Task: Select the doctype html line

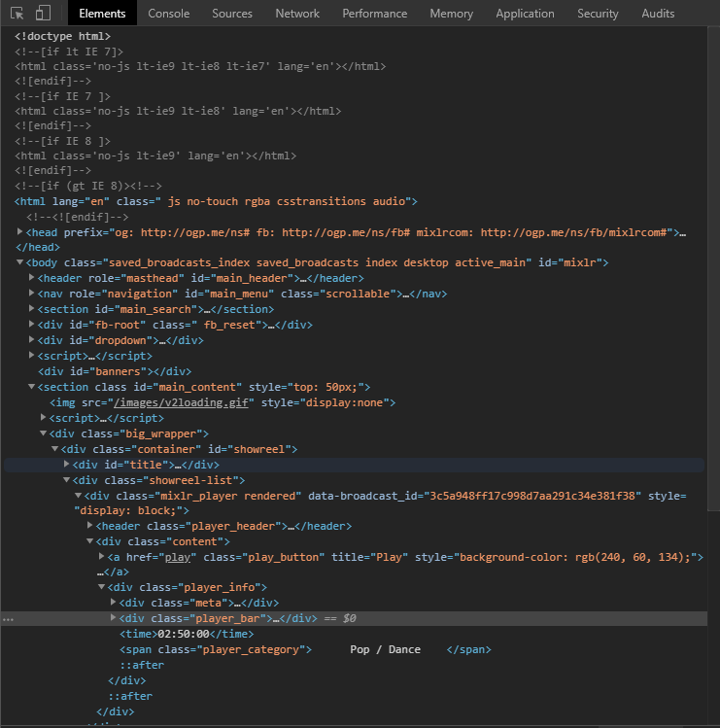Action: pyautogui.click(x=62, y=36)
